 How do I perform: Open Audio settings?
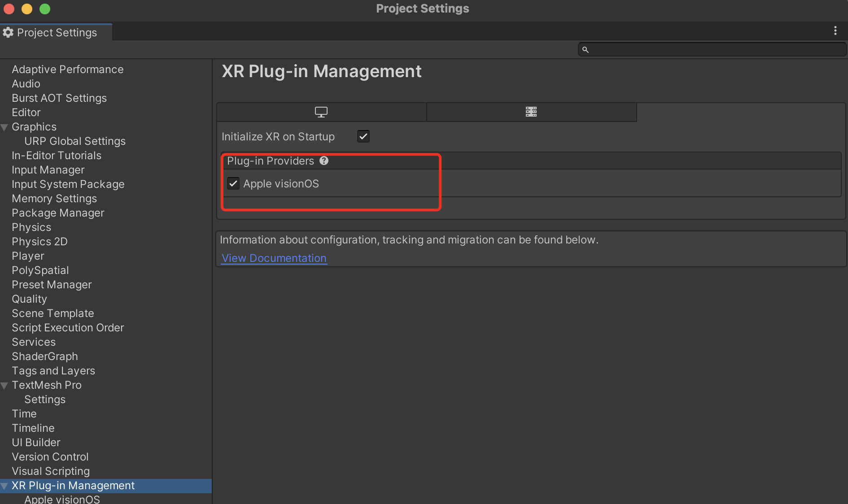[x=26, y=84]
